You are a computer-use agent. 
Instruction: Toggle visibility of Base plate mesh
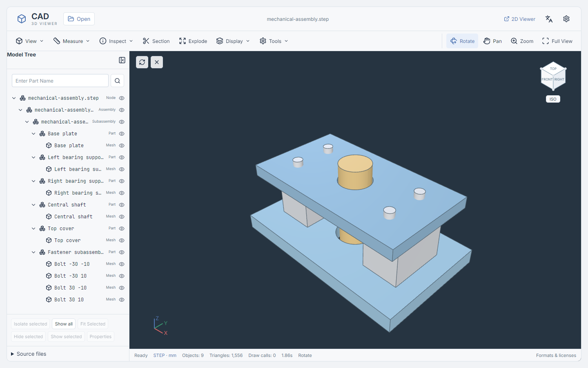coord(122,146)
